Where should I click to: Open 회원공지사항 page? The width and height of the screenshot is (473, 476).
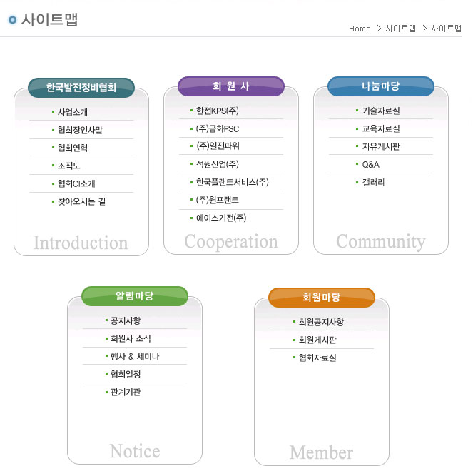tap(321, 322)
